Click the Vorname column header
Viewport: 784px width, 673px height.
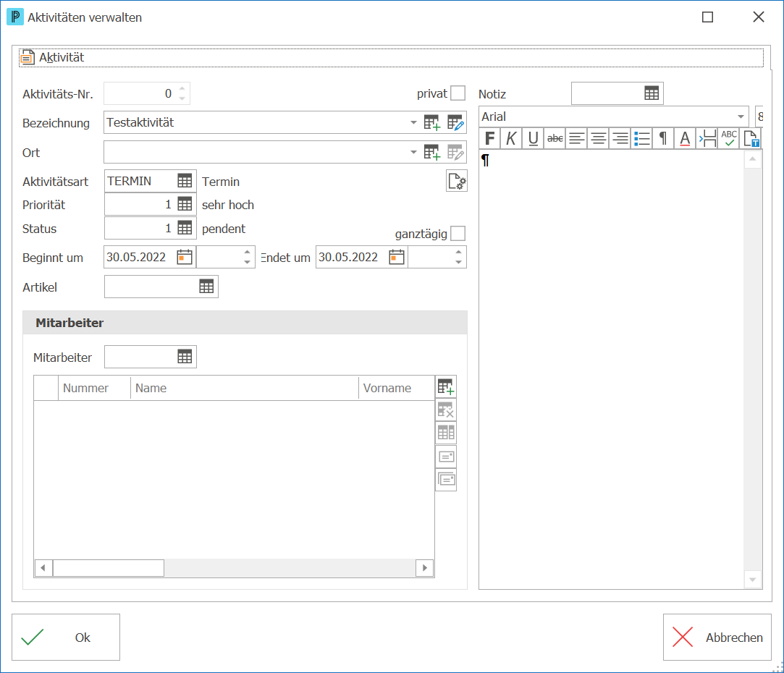(x=397, y=388)
